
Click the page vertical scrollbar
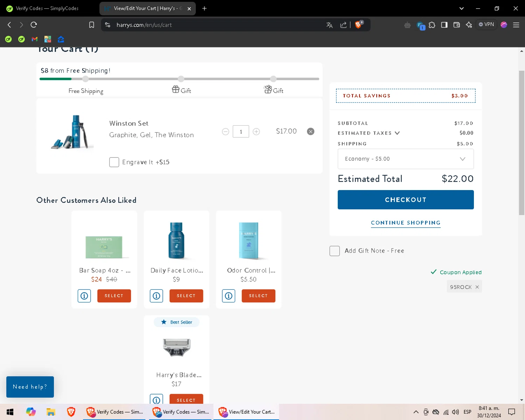pos(521,143)
